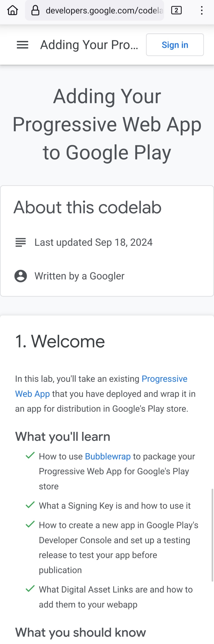Click the truncated 'Adding Your Pro...' header title
Viewport: 214px width, 644px height.
[x=89, y=45]
